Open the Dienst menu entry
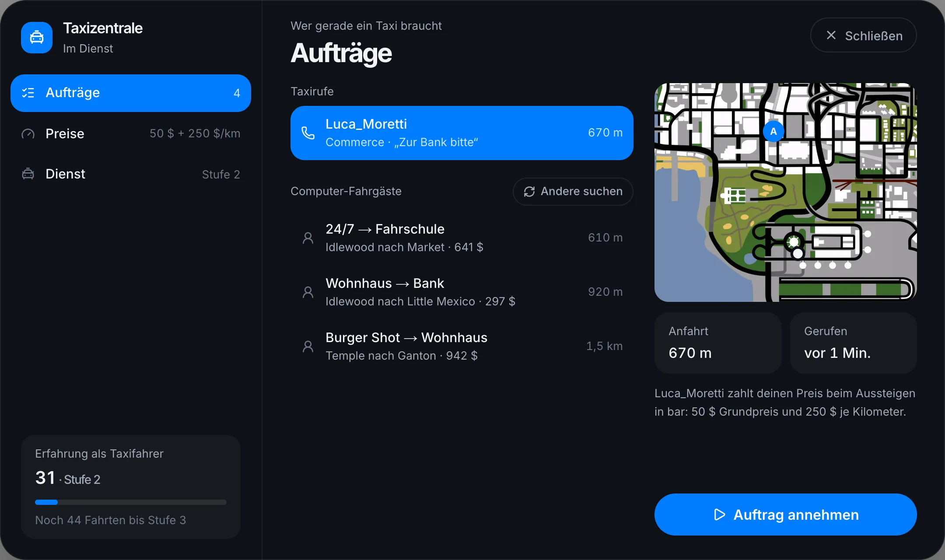The height and width of the screenshot is (560, 945). 131,174
